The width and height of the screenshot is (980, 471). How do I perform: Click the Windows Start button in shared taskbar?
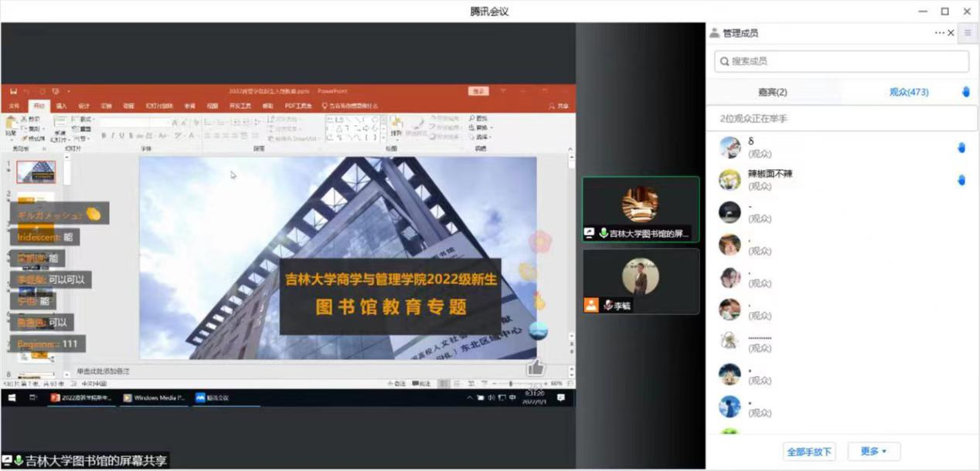point(12,398)
